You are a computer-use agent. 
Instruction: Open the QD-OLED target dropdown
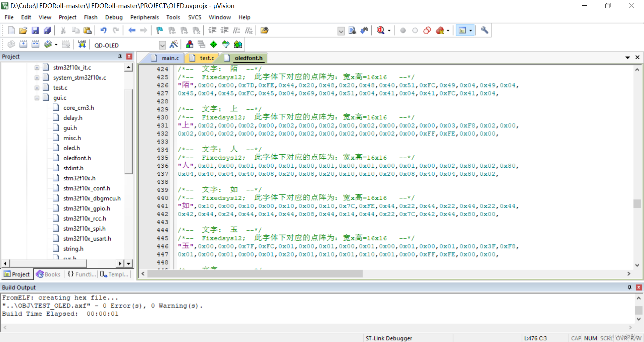coord(162,45)
